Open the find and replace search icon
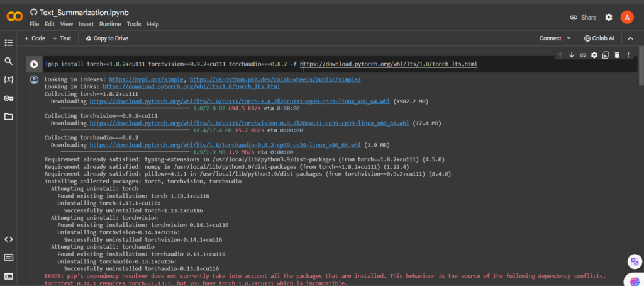This screenshot has width=644, height=286. [9, 61]
